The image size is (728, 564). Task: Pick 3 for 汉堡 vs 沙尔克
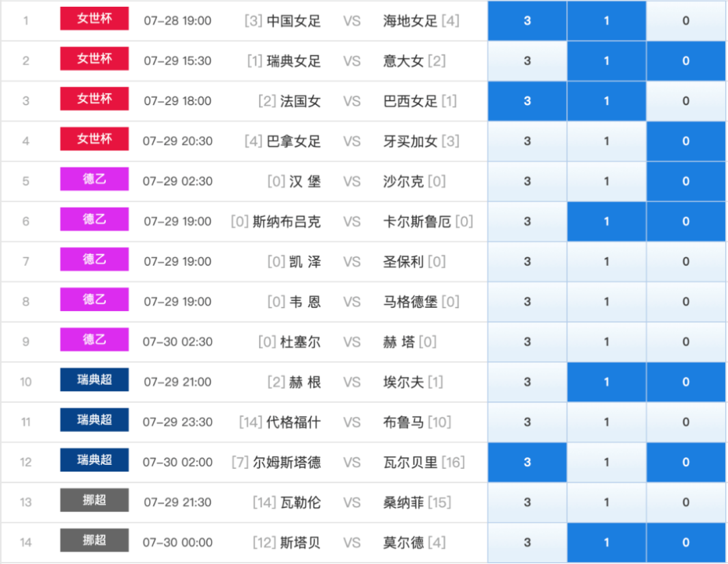coord(527,181)
